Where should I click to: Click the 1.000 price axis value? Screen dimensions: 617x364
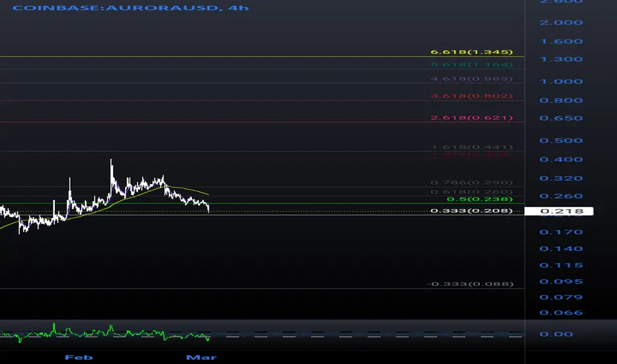click(x=561, y=81)
